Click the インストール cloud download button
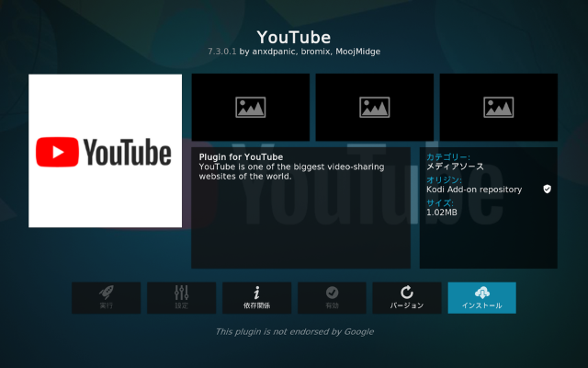The width and height of the screenshot is (588, 368). 481,297
